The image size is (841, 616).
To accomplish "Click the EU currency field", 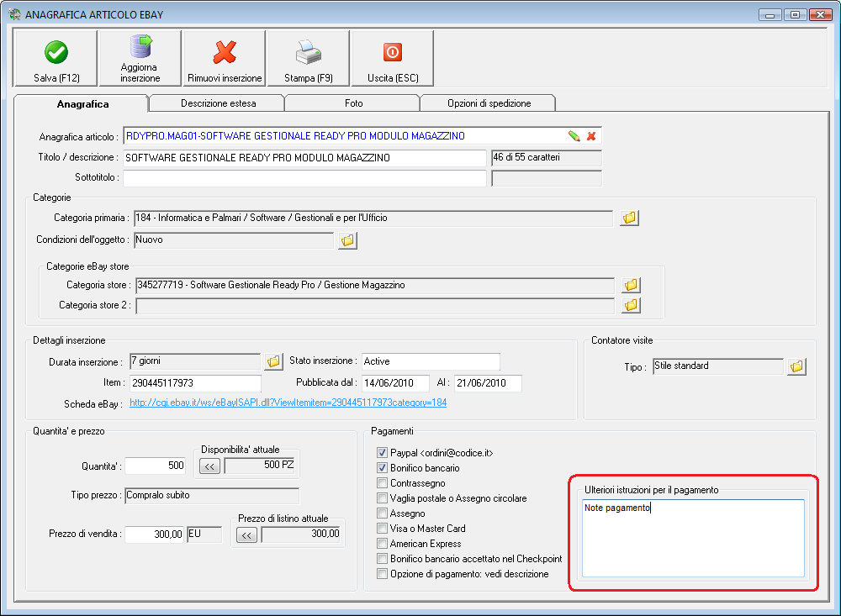I will tap(204, 534).
